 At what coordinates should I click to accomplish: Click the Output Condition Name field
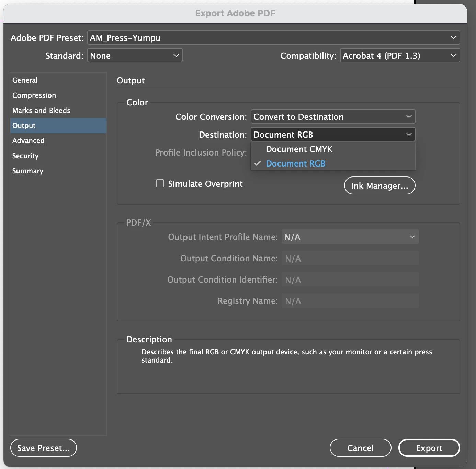coord(350,258)
